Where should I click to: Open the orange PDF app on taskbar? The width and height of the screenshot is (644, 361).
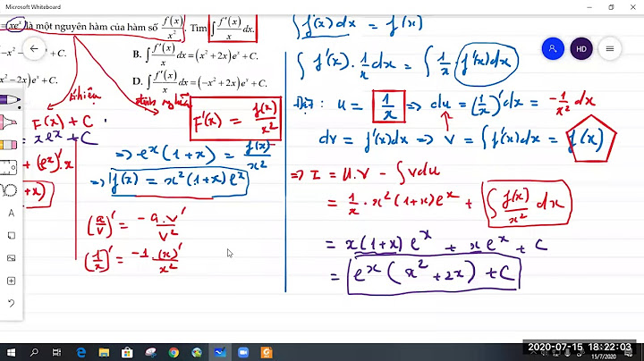tap(267, 352)
